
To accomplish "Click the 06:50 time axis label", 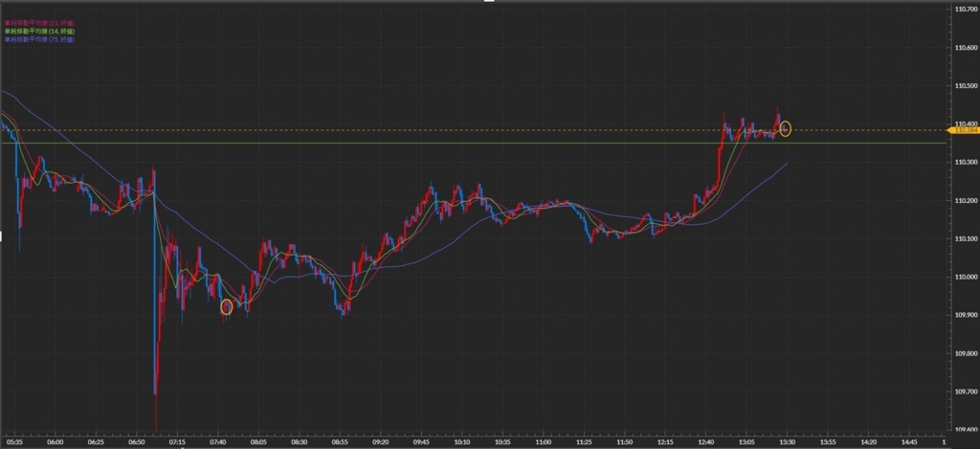I will [136, 441].
